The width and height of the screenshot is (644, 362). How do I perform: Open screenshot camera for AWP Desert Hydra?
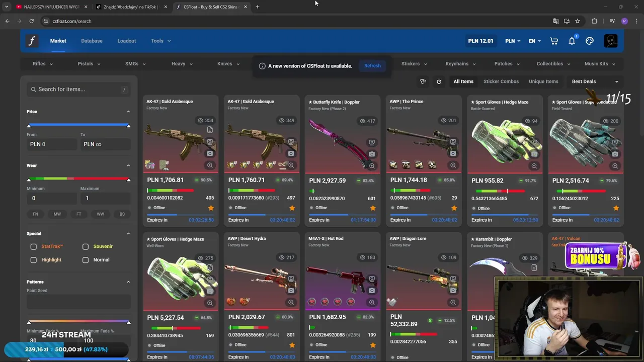(291, 291)
